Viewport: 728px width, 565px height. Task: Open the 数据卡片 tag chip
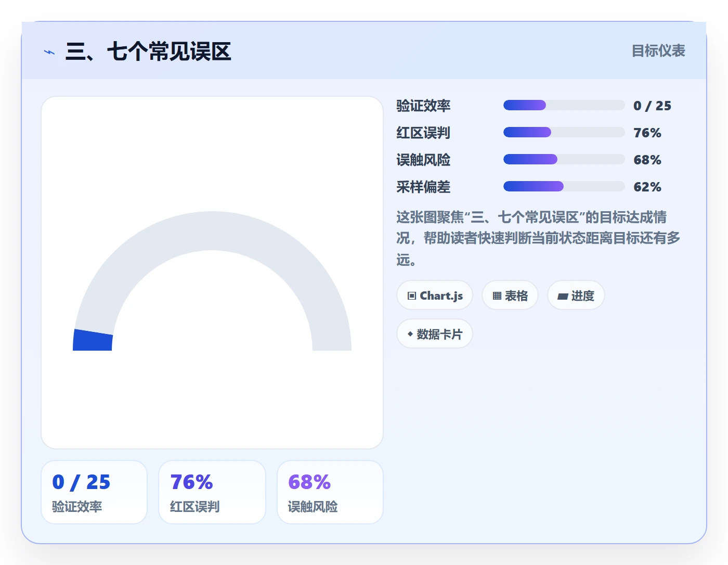(435, 334)
